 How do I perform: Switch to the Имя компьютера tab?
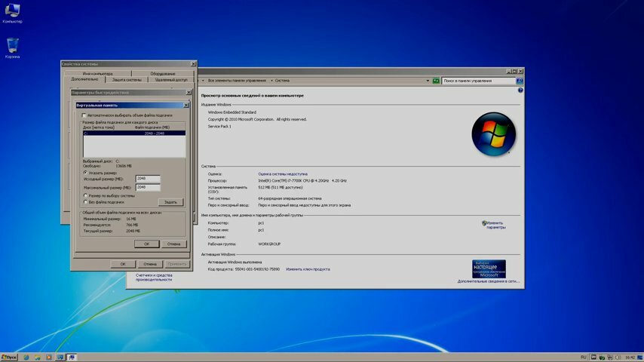[97, 73]
